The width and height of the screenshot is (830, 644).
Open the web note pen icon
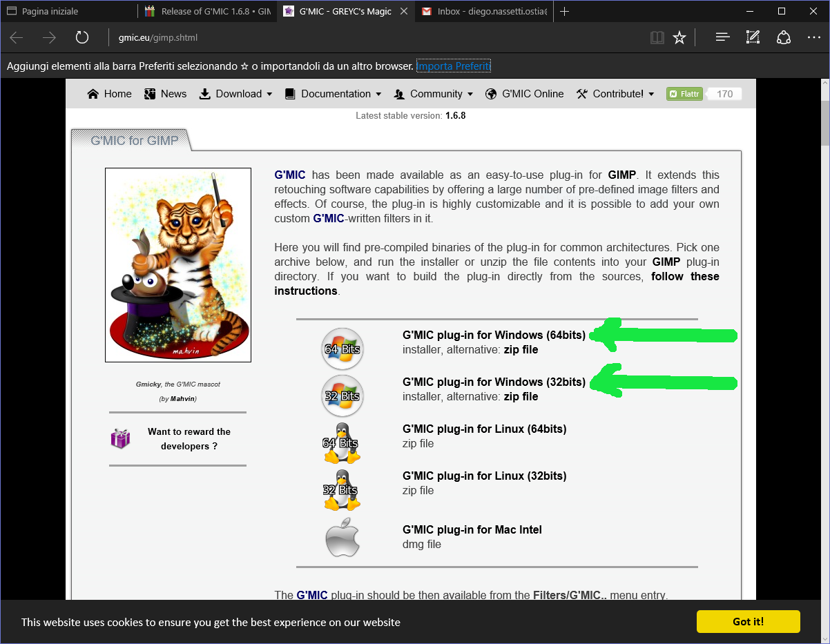(x=753, y=37)
